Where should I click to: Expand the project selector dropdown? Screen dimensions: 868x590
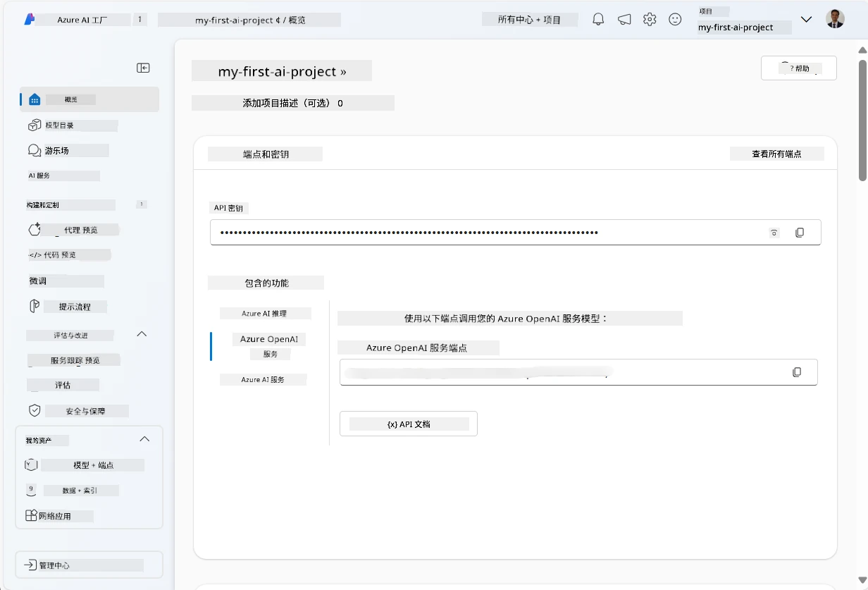807,20
